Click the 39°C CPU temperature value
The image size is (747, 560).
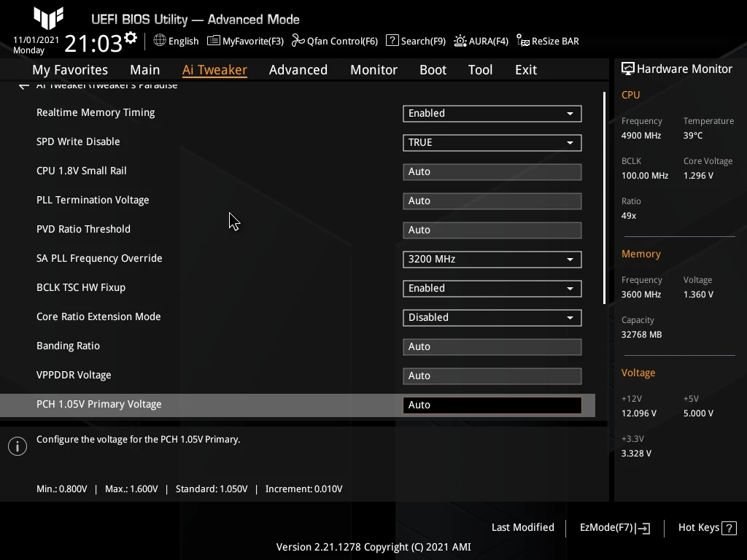pos(693,136)
